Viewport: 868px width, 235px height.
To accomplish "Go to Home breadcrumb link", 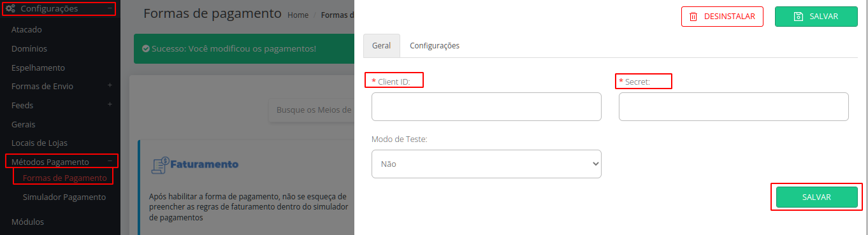I will pyautogui.click(x=298, y=15).
